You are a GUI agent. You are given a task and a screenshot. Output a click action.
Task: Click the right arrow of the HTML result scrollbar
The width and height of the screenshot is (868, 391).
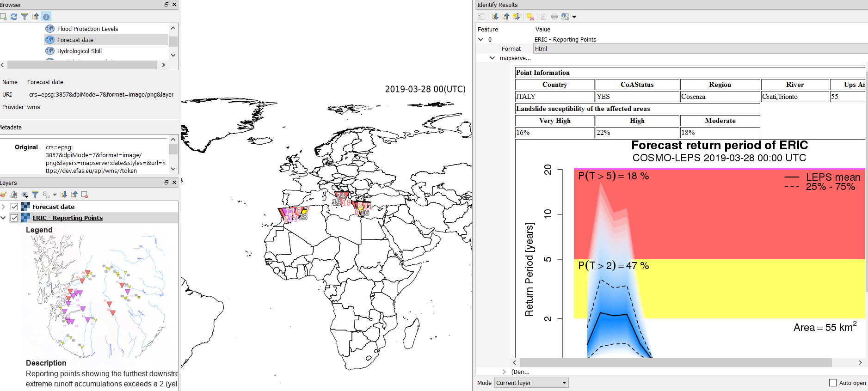click(x=860, y=363)
